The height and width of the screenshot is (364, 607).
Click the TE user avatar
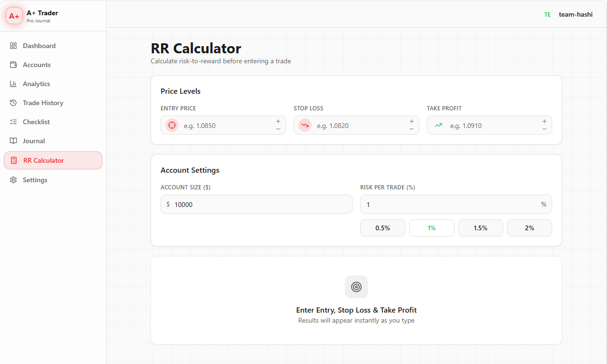547,15
